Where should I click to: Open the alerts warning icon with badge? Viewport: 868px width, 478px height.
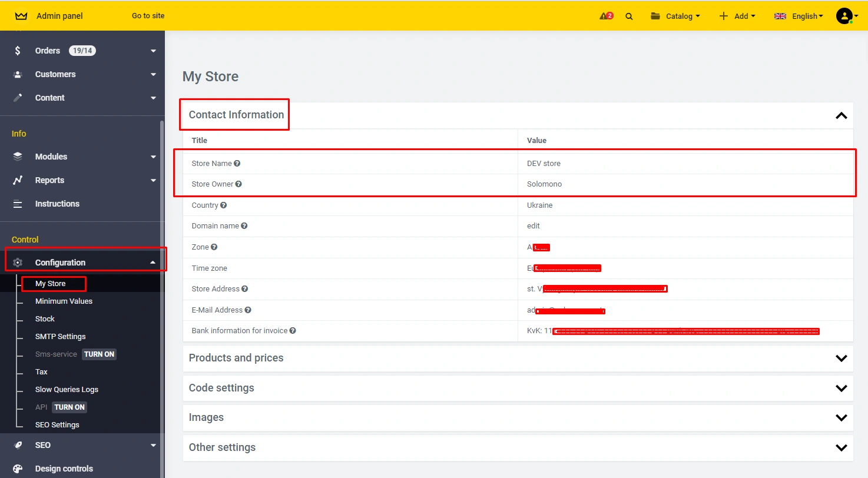coord(606,16)
